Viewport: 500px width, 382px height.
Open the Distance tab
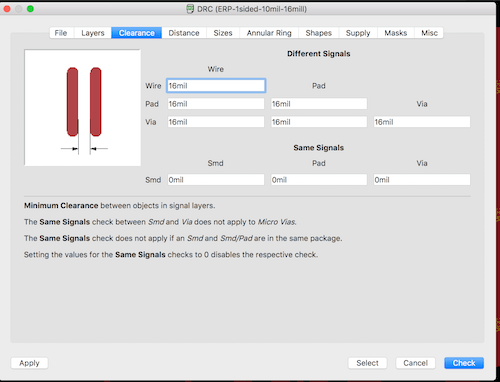click(184, 33)
